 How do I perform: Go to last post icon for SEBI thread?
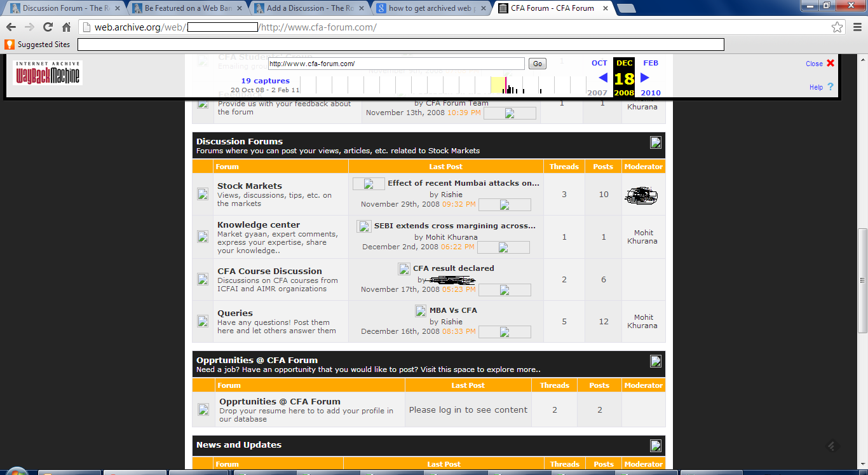503,247
